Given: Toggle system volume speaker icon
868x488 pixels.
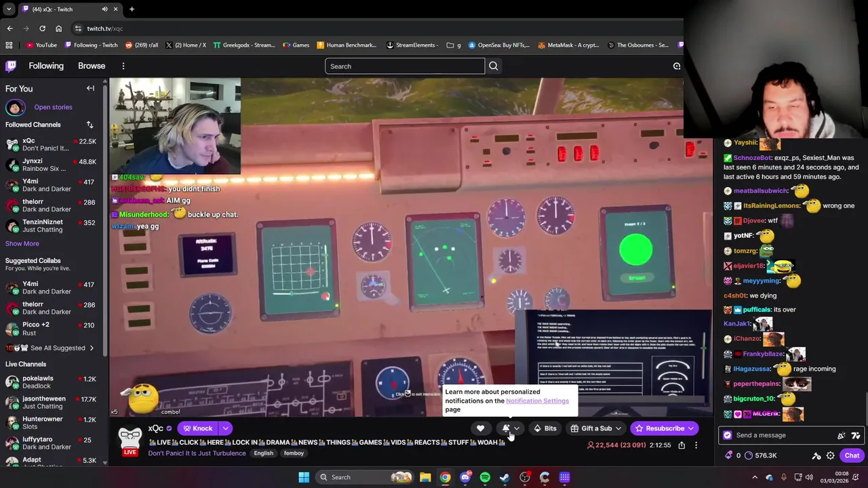Looking at the screenshot, I should [809, 477].
